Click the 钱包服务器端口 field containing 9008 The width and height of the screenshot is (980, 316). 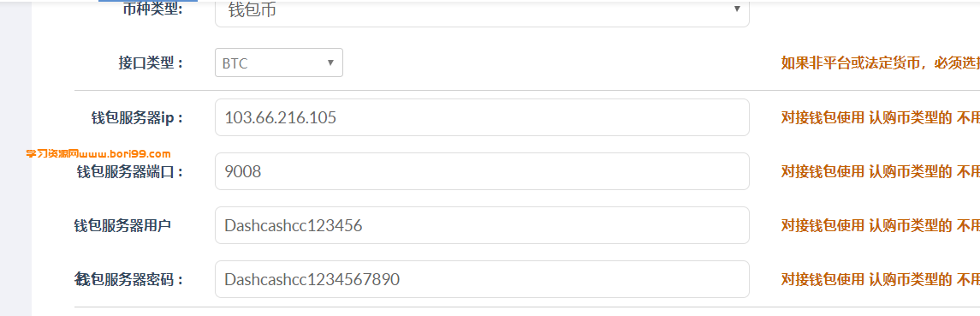click(482, 170)
